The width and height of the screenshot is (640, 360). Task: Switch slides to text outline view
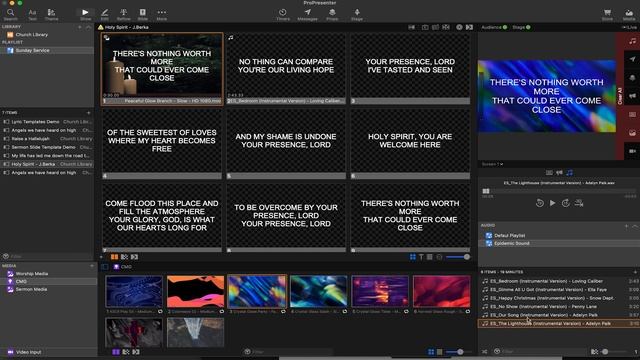[x=421, y=257]
